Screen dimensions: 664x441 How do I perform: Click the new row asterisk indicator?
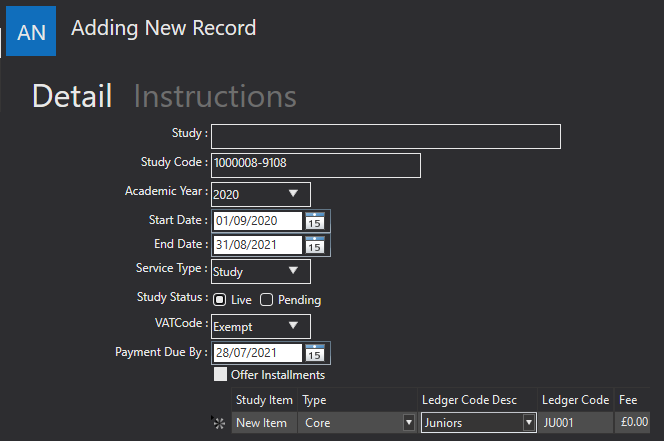tap(219, 423)
